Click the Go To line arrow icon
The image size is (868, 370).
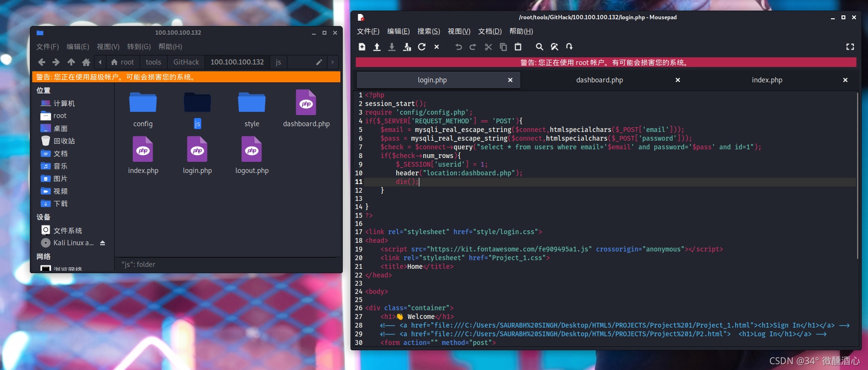click(570, 47)
